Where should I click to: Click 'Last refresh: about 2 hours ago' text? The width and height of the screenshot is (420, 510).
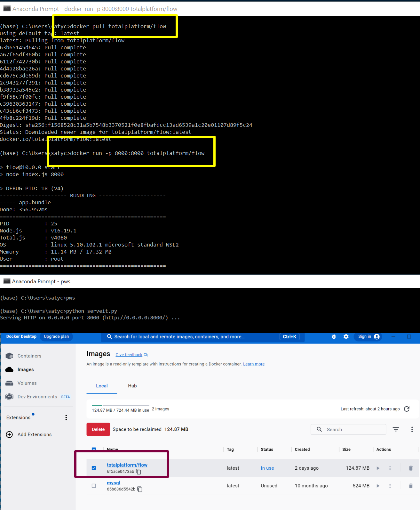(x=370, y=409)
